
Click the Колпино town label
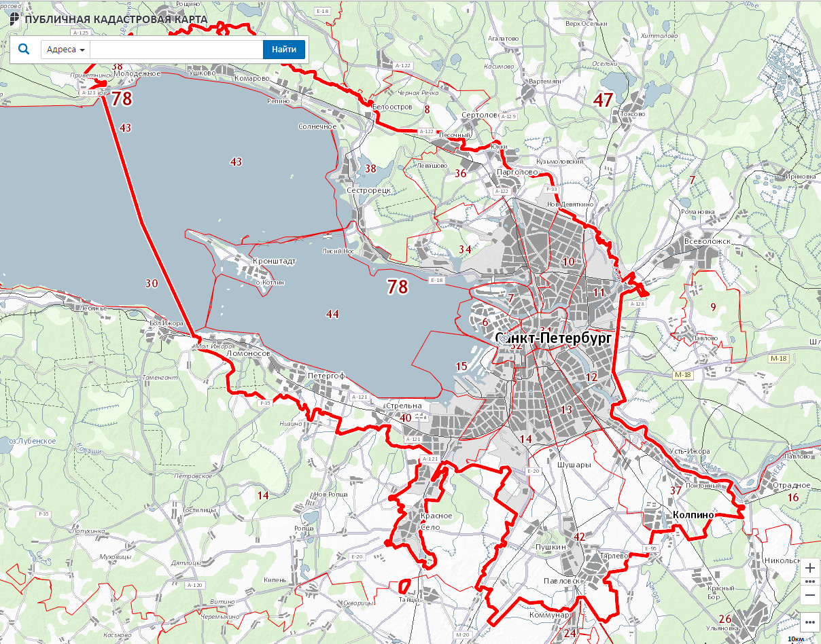coord(693,515)
